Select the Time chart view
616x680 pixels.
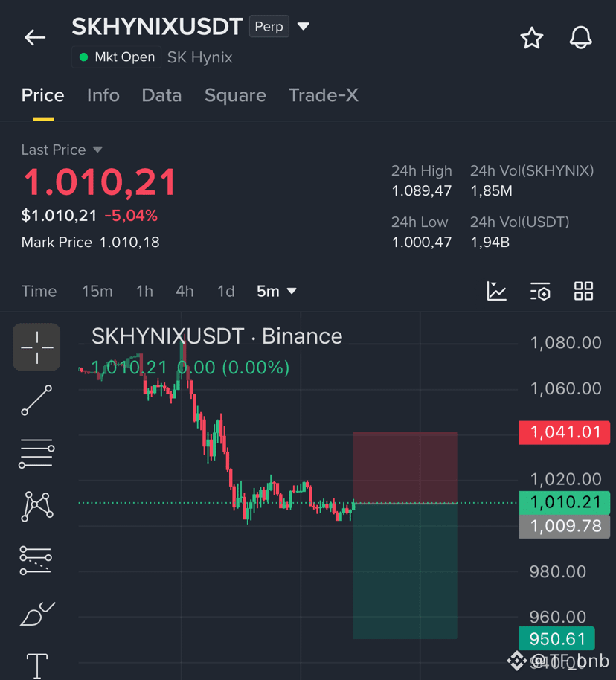39,291
